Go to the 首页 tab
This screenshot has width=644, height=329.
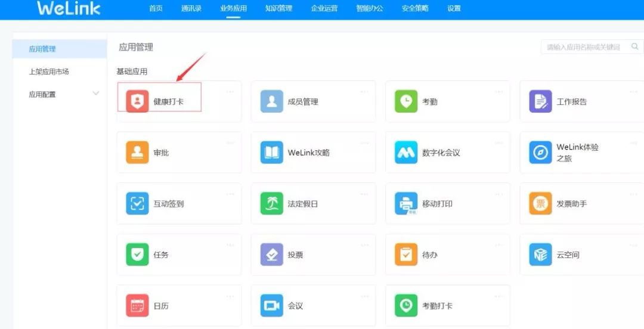coord(156,8)
